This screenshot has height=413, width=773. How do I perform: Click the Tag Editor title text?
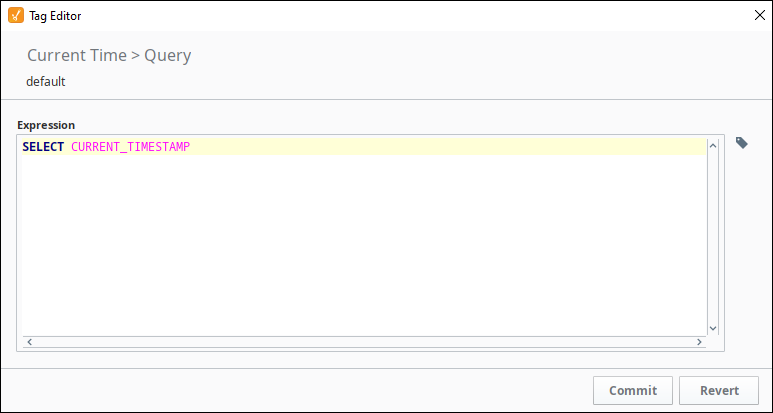tap(55, 16)
